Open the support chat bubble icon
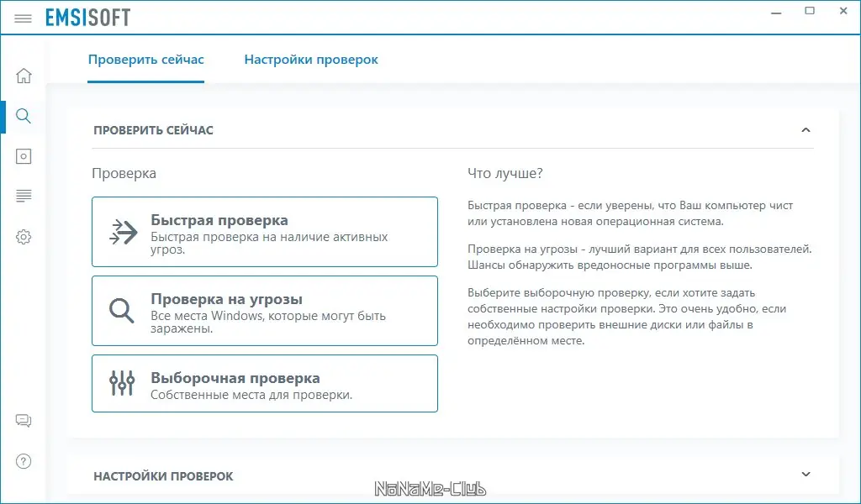The image size is (861, 504). 23,420
